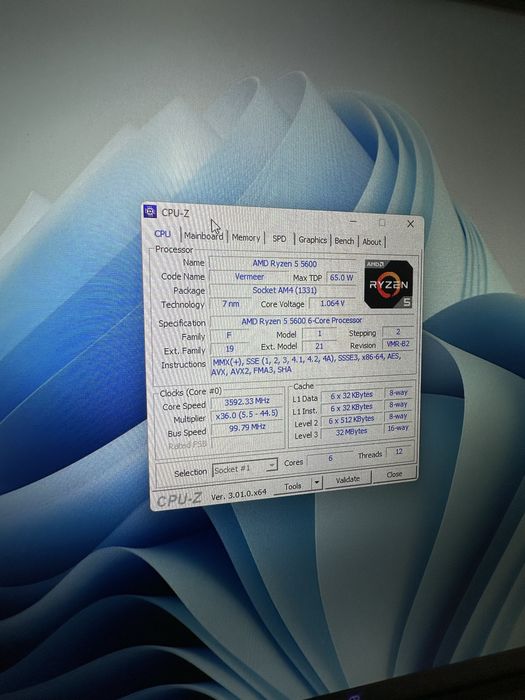Click the CPU-Z app icon in title bar

pos(150,211)
